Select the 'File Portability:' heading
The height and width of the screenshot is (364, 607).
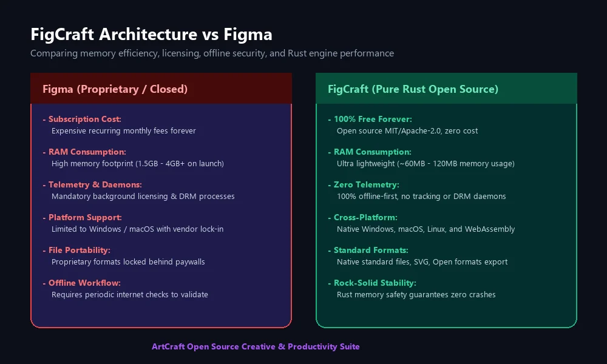80,251
